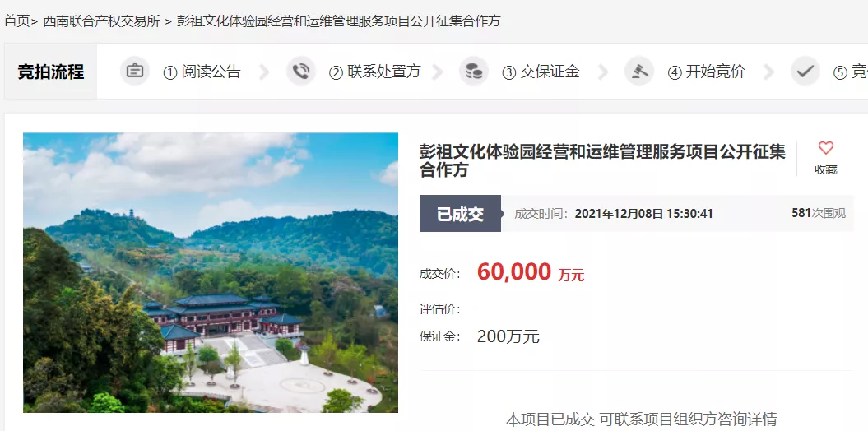Click the chevron after 开始竞价 step
The image size is (868, 431).
(x=768, y=72)
